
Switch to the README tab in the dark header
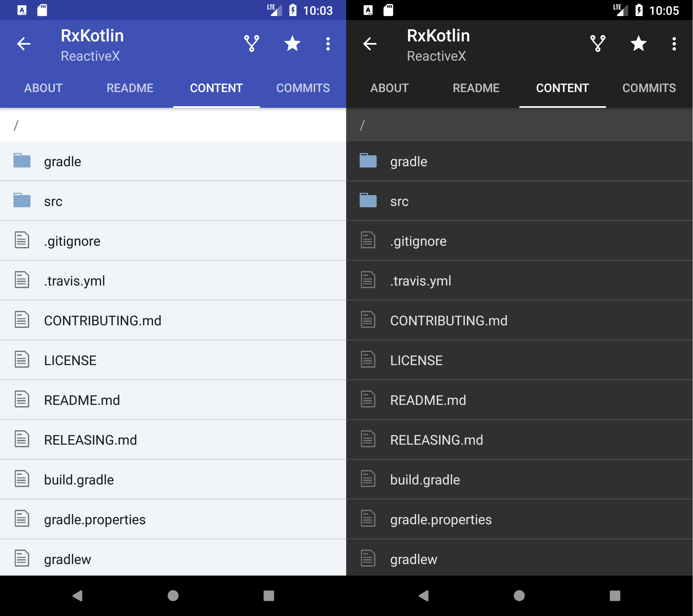click(476, 88)
